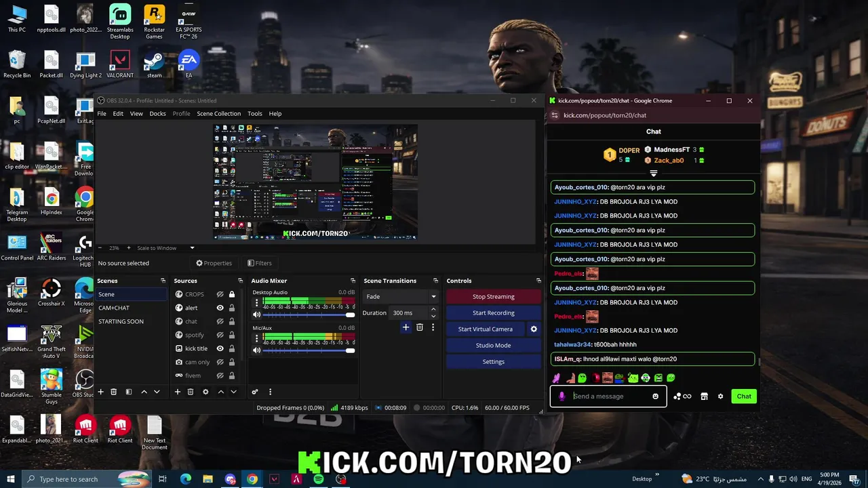
Task: Delete scene transition with trash icon
Action: pyautogui.click(x=420, y=327)
